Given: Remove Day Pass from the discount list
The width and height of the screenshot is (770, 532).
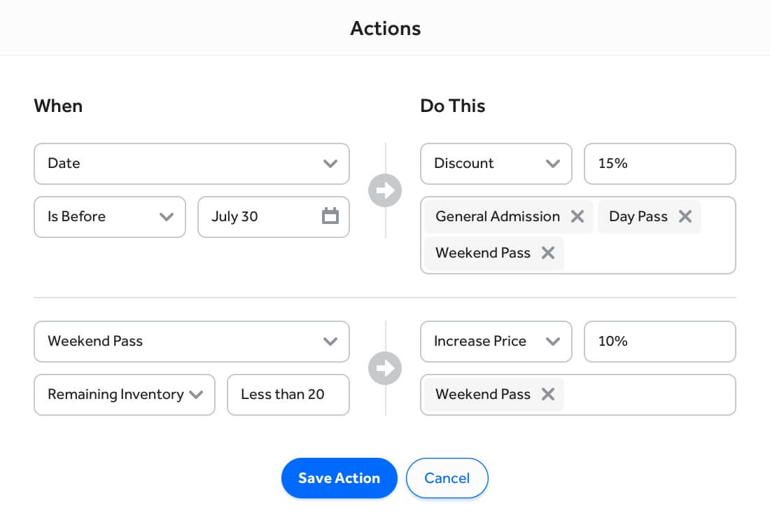Looking at the screenshot, I should pos(685,216).
